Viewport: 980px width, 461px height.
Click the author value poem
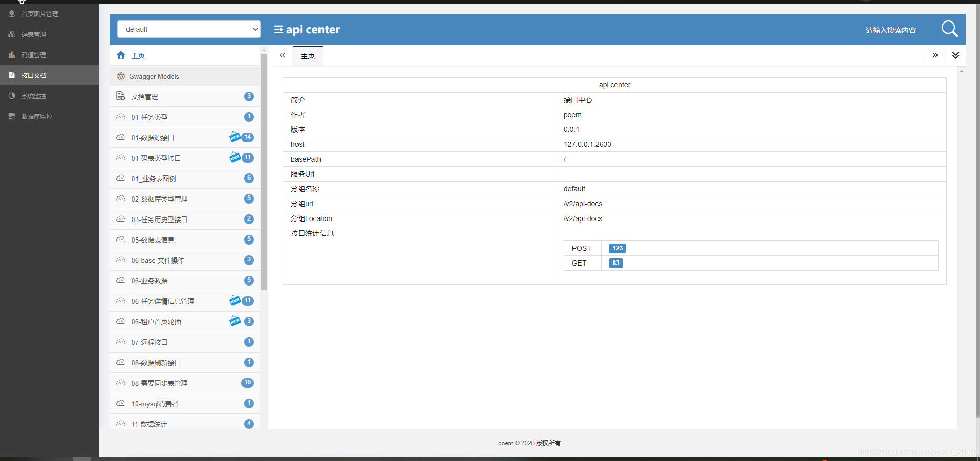point(572,115)
